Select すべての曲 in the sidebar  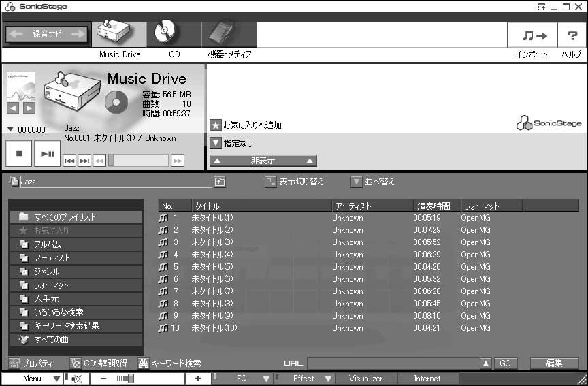coord(76,340)
